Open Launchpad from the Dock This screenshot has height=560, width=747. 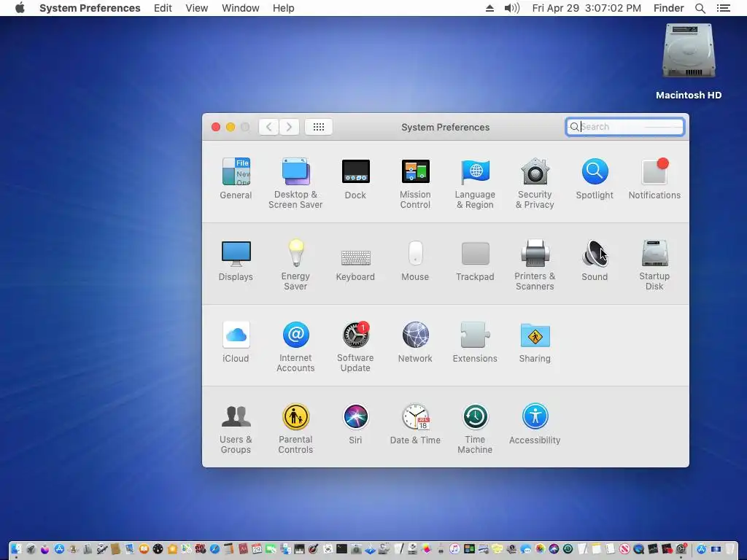pyautogui.click(x=31, y=549)
